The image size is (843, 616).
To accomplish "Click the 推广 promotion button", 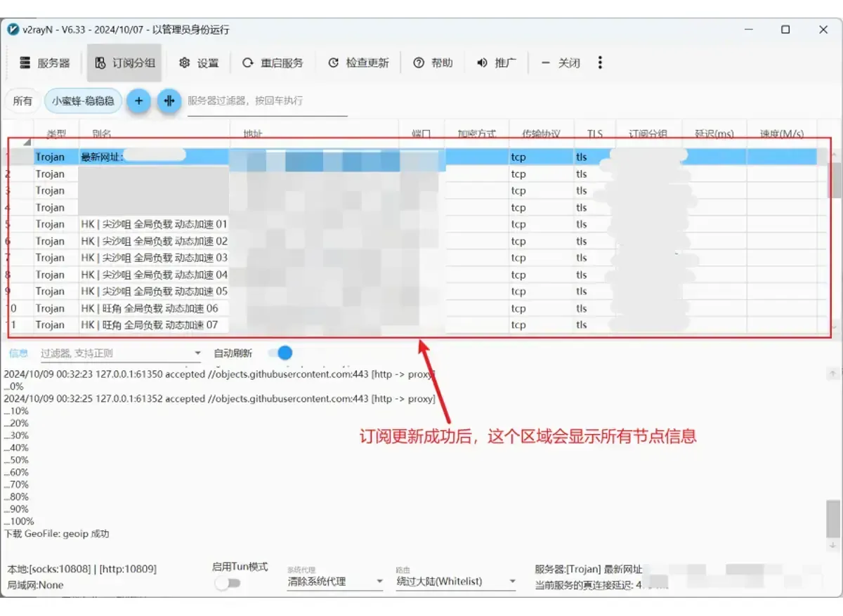I will (496, 63).
